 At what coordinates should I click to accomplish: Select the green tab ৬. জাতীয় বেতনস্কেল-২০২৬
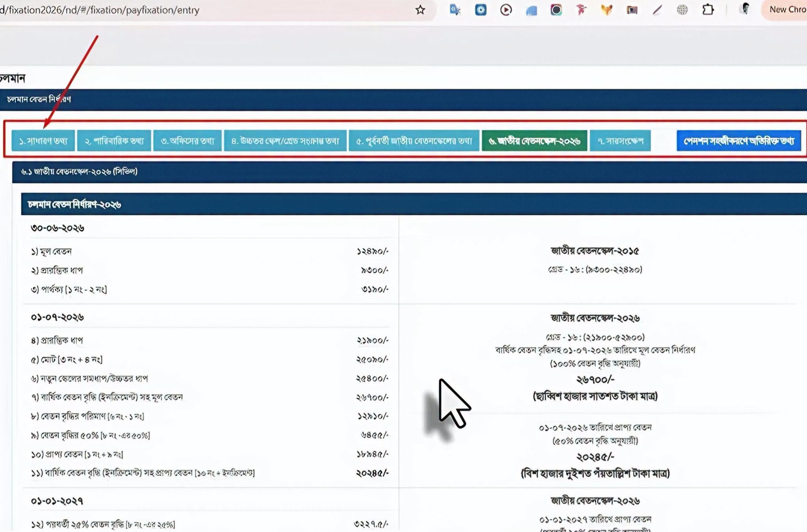click(x=534, y=141)
